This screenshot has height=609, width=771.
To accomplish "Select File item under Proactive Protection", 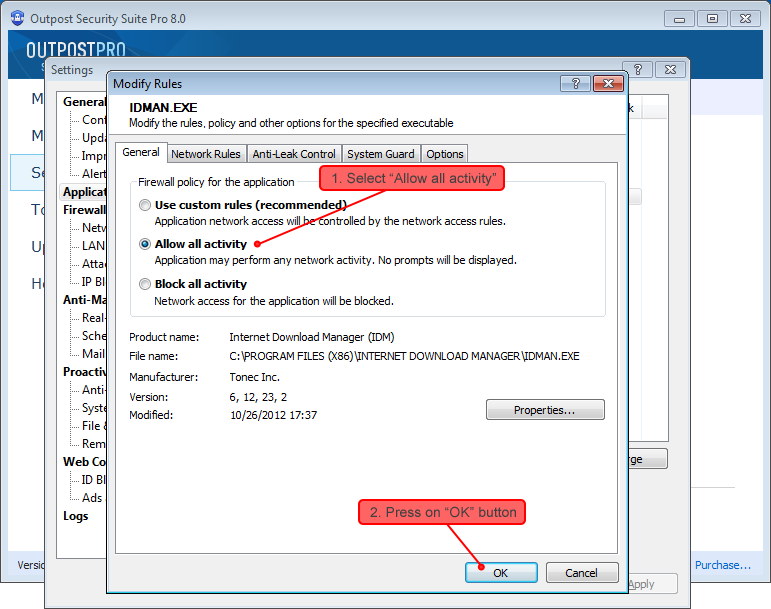I will (x=93, y=426).
